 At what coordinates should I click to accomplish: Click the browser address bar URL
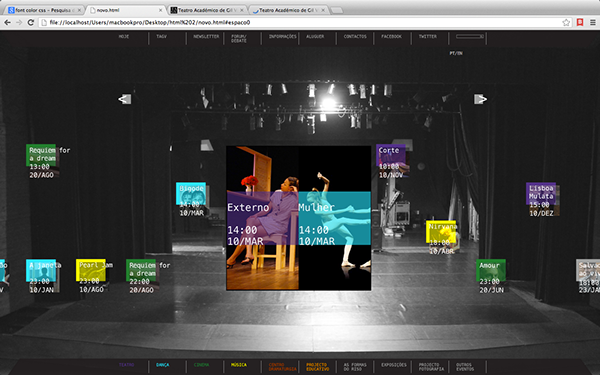150,23
